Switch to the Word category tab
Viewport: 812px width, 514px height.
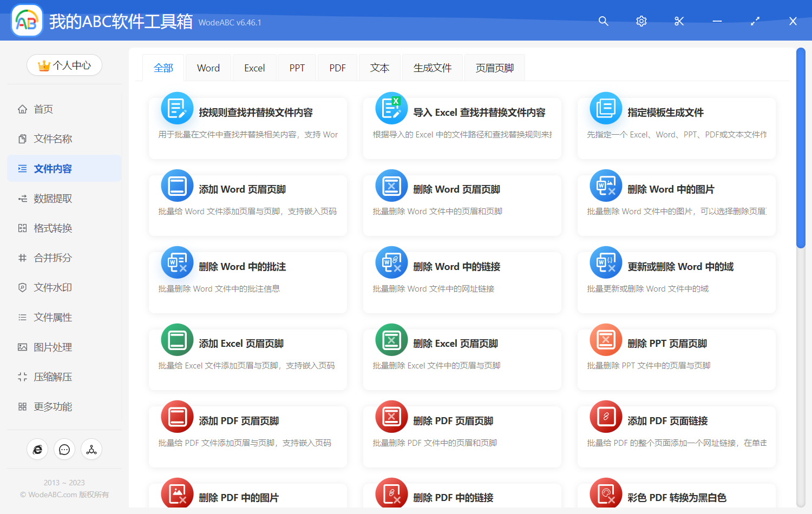click(208, 67)
